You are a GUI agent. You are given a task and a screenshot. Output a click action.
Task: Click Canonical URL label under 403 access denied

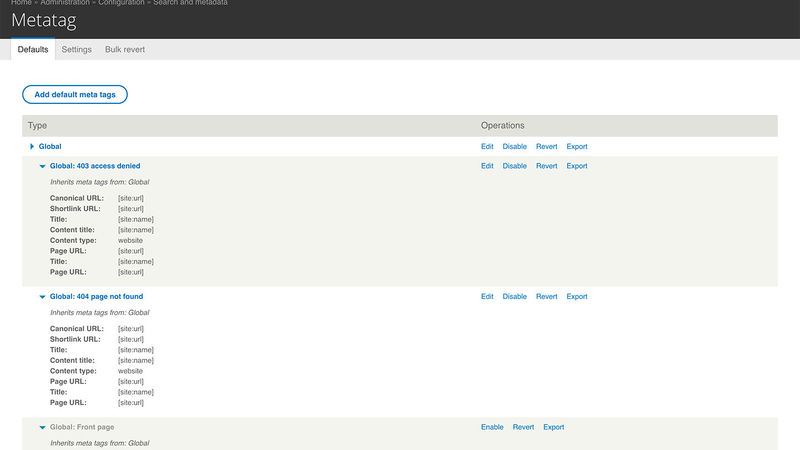77,198
